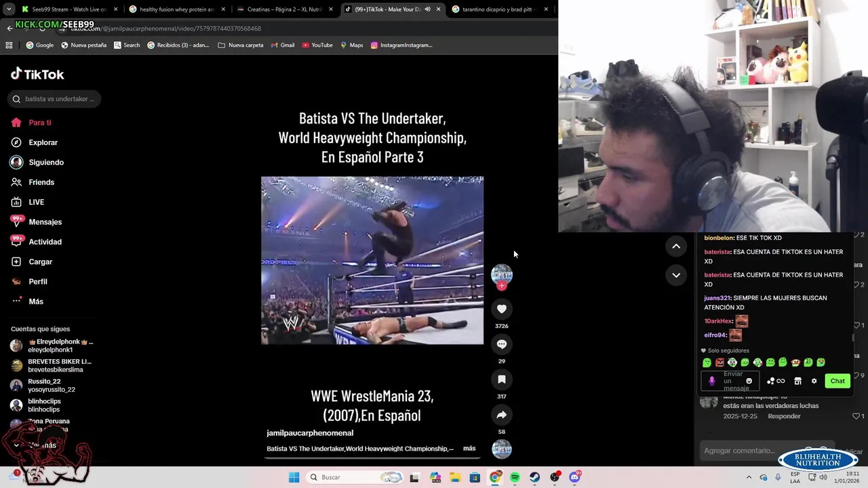Close the TikTok browser tab
The height and width of the screenshot is (488, 868).
[438, 9]
